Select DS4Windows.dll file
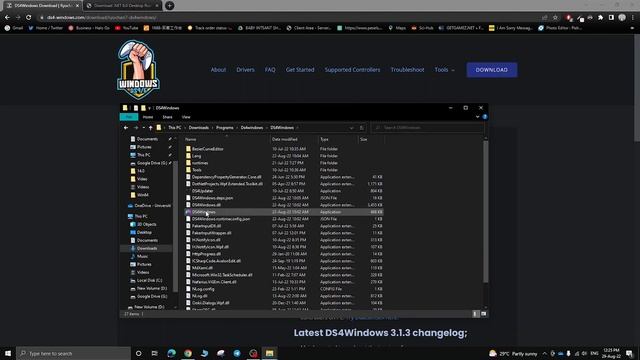640x360 pixels. click(x=206, y=205)
